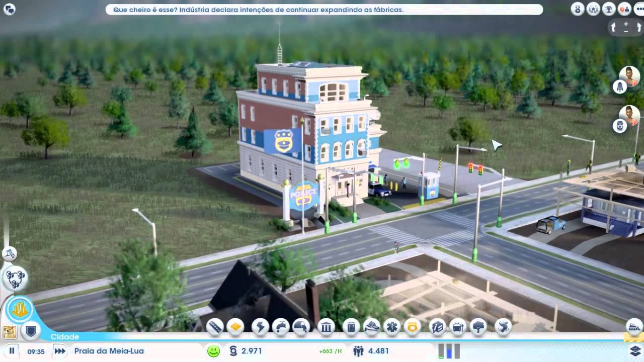
Task: Rotate camera using the right arrow
Action: 639,28
